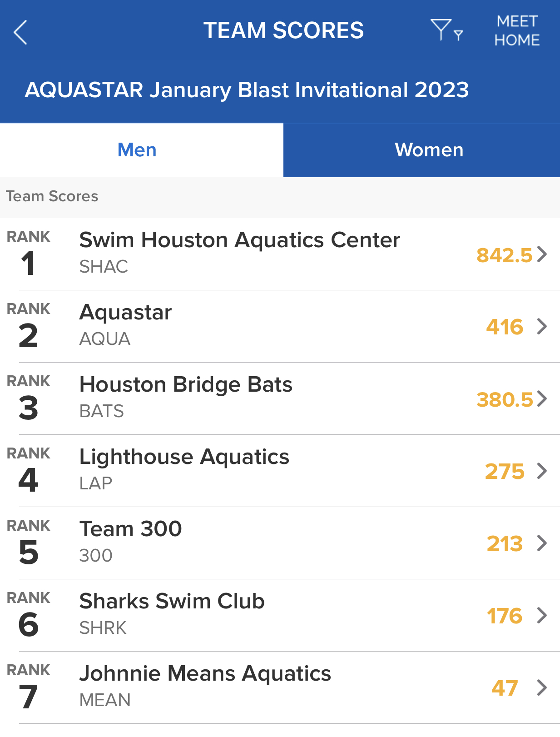Tap the Team 300 score 213
This screenshot has height=737, width=560.
point(504,544)
